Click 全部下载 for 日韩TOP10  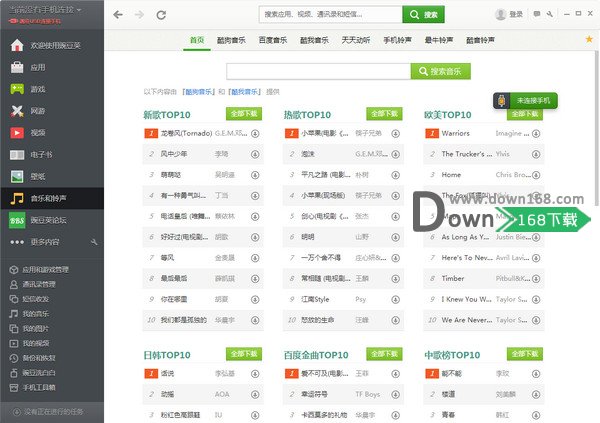click(x=244, y=354)
